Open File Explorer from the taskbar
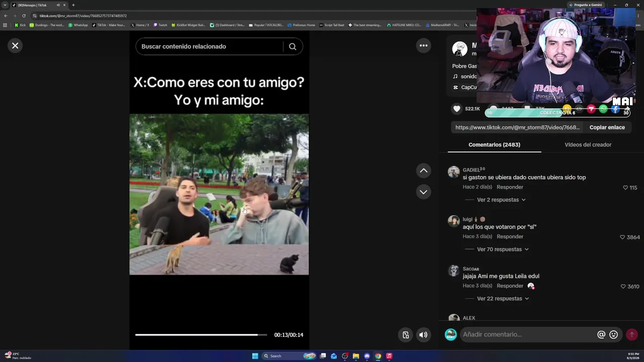Image resolution: width=644 pixels, height=362 pixels. (356, 356)
